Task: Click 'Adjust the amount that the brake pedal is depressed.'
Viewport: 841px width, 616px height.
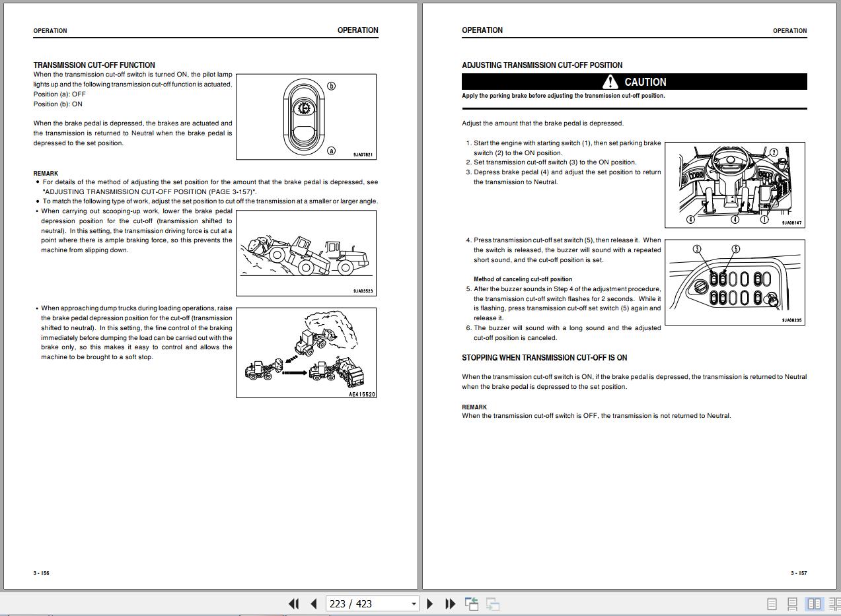Action: click(543, 123)
